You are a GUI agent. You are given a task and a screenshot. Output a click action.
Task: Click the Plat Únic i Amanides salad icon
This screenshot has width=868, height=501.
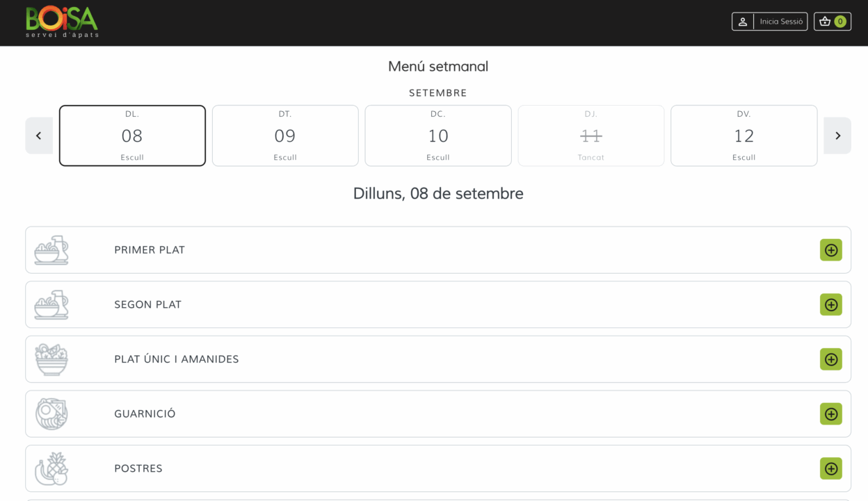pyautogui.click(x=51, y=359)
